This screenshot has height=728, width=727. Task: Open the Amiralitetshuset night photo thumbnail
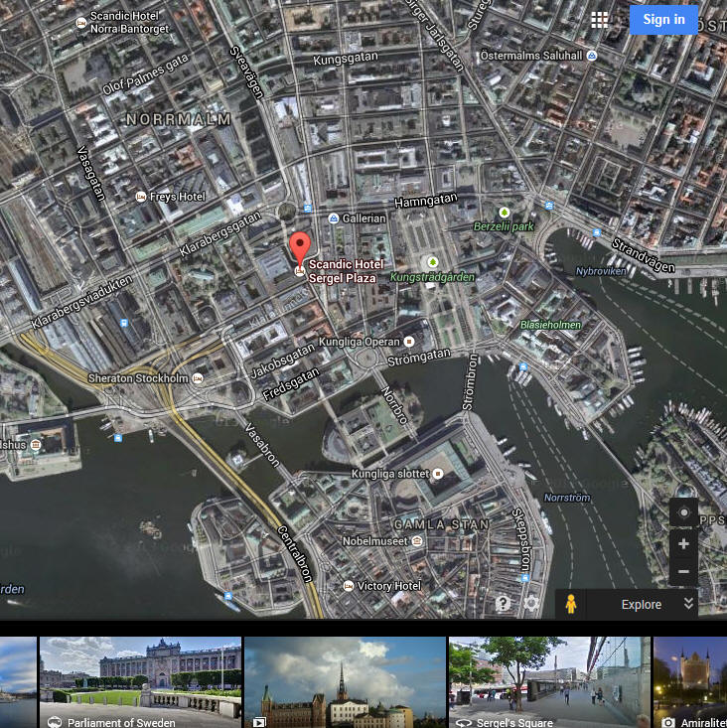690,682
